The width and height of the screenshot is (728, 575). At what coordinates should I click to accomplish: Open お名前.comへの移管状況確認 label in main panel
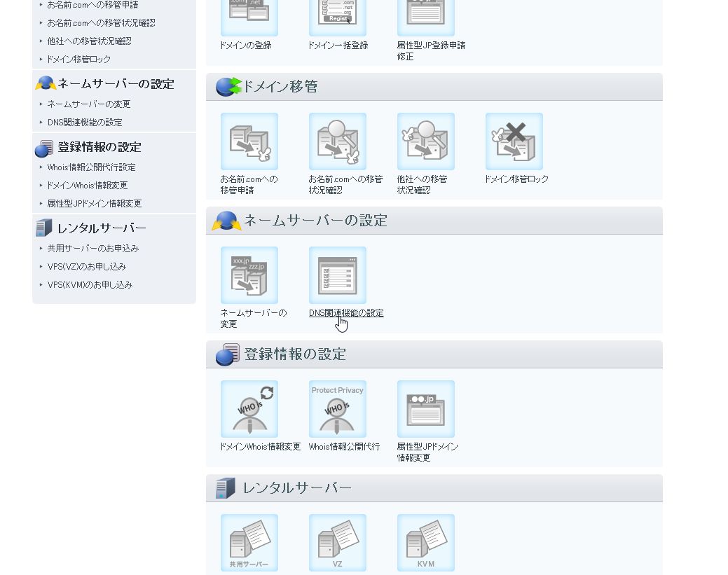(345, 185)
